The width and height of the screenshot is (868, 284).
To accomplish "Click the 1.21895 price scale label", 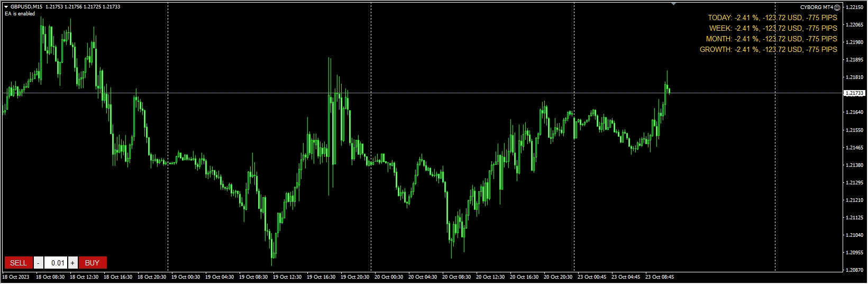I will pos(855,60).
